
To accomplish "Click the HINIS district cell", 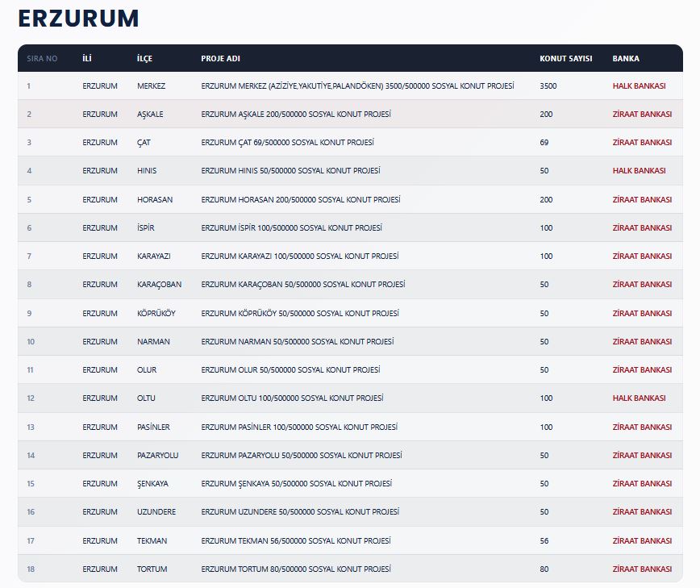I will coord(147,170).
